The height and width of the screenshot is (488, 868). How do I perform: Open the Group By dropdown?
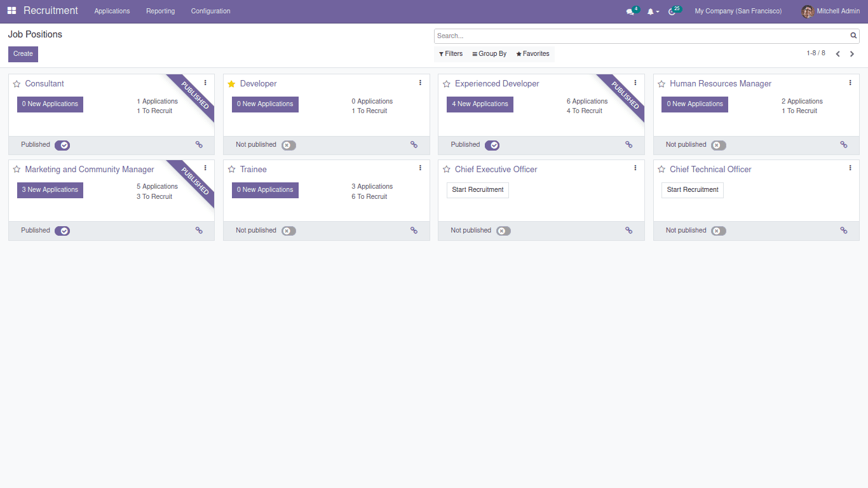(x=489, y=54)
